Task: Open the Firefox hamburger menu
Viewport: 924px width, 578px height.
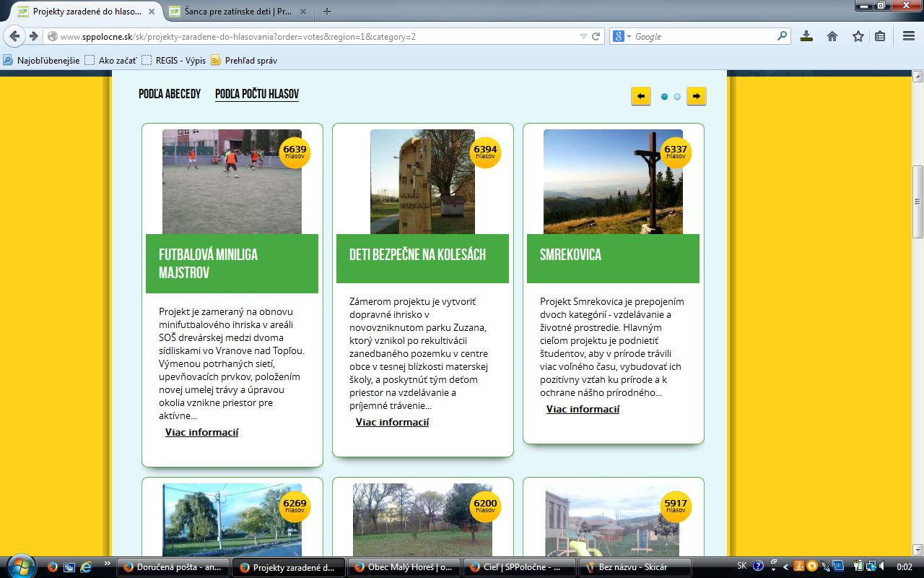Action: 909,36
